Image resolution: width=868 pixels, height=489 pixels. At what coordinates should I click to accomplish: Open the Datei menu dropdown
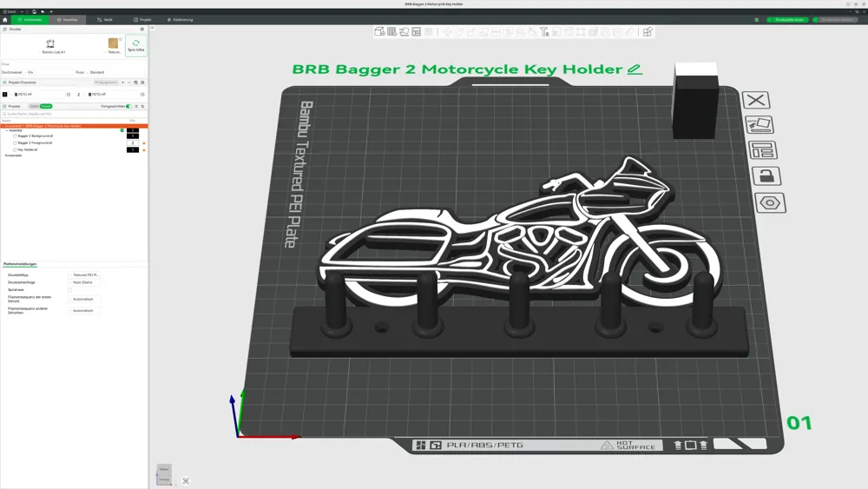tap(14, 11)
